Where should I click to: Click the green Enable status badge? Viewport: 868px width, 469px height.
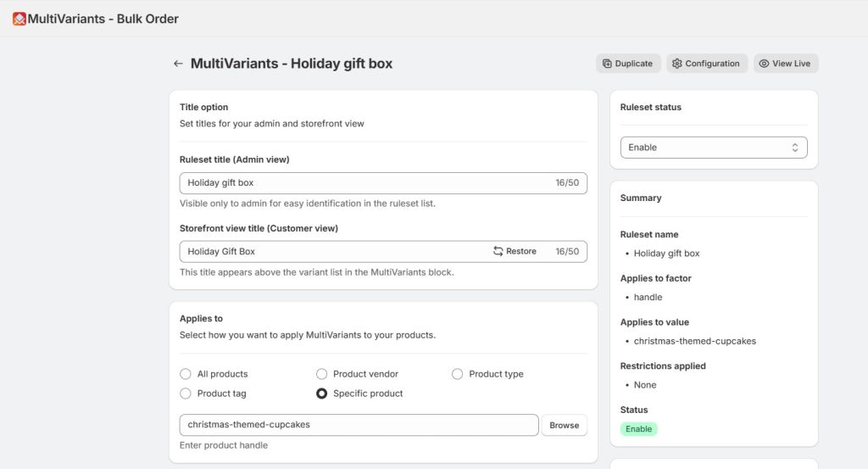point(638,429)
